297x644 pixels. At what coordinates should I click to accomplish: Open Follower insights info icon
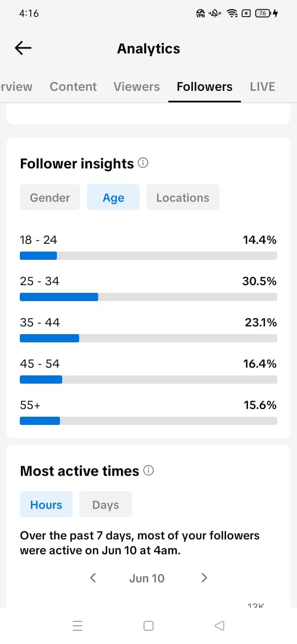coord(143,163)
